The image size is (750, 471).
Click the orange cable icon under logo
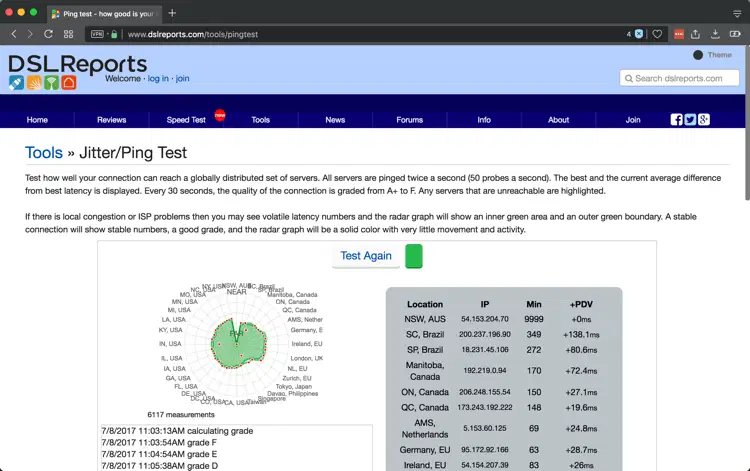[34, 83]
